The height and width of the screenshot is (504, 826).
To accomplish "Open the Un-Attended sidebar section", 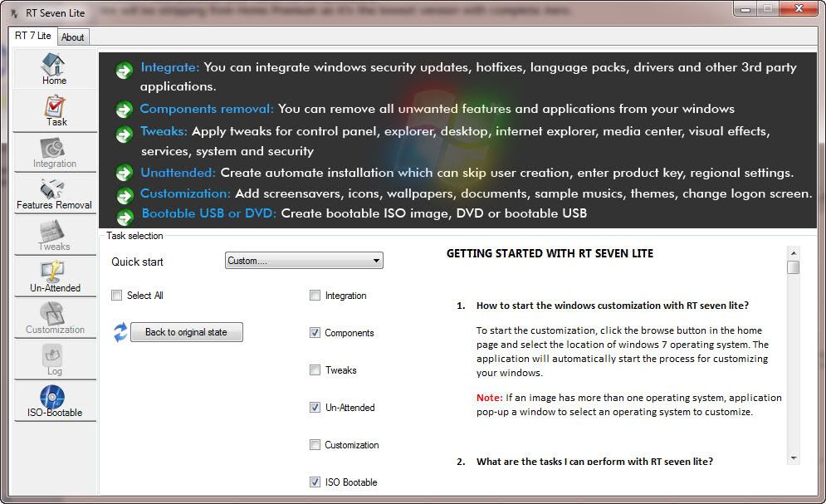I will click(55, 277).
